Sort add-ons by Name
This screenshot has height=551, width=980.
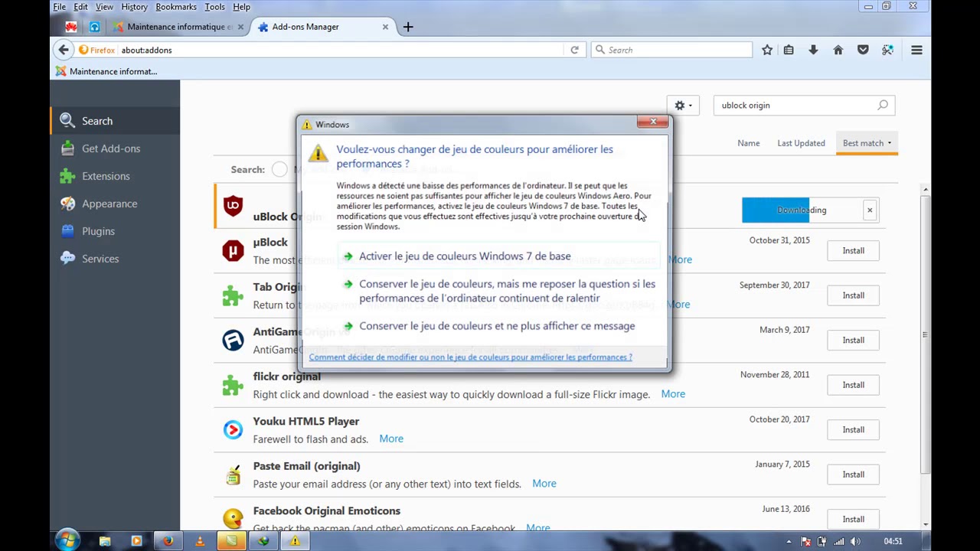[749, 143]
